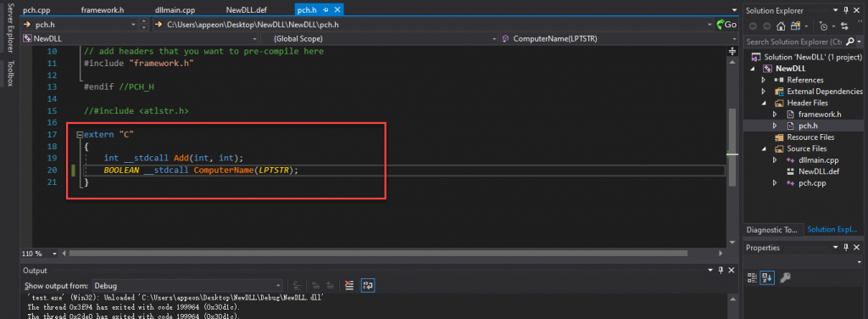Toggle word wrap in Output window
The height and width of the screenshot is (319, 868).
(x=368, y=286)
